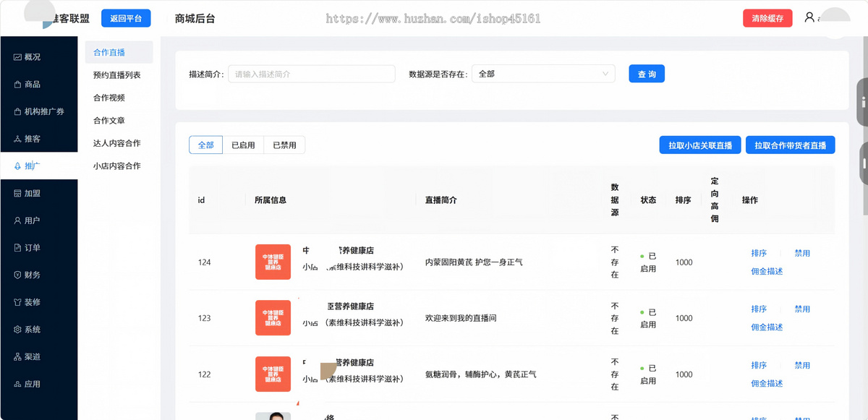Click the 用户 person icon
This screenshot has width=868, height=420.
[17, 220]
